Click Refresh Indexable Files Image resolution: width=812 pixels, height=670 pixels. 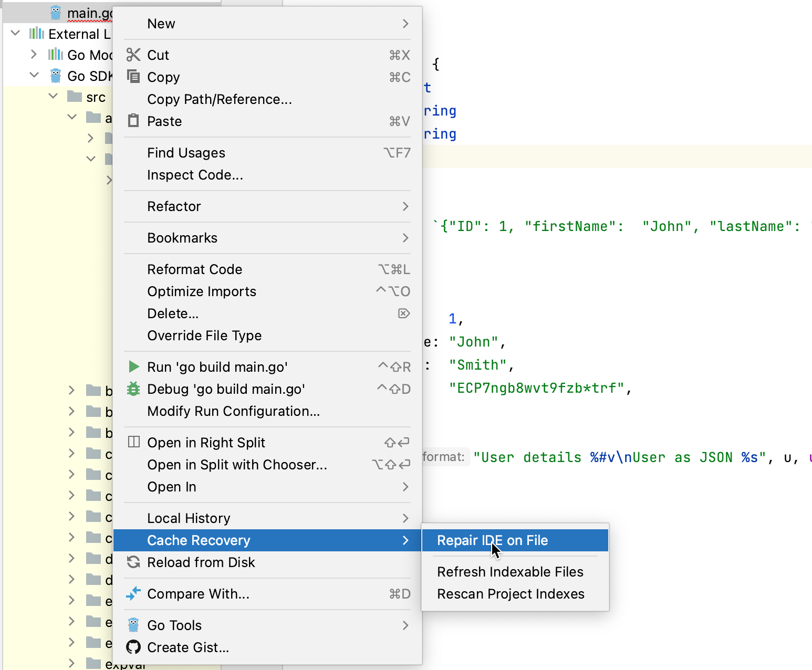(510, 572)
